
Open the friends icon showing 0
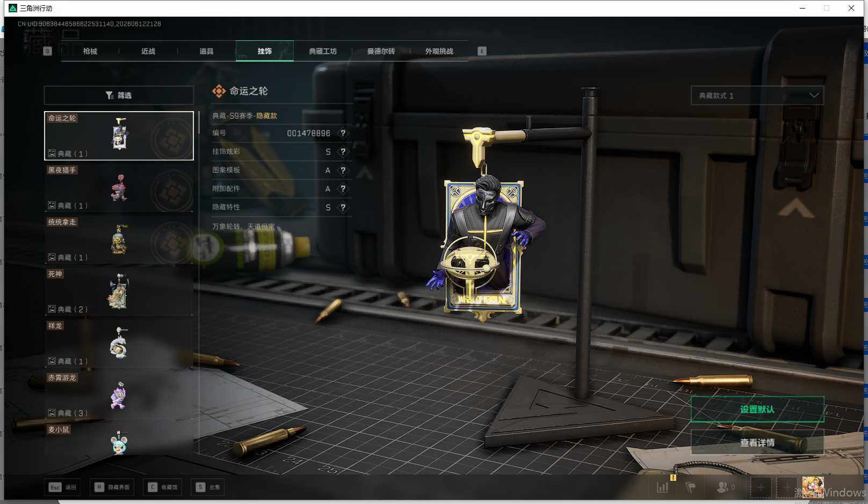(x=726, y=487)
